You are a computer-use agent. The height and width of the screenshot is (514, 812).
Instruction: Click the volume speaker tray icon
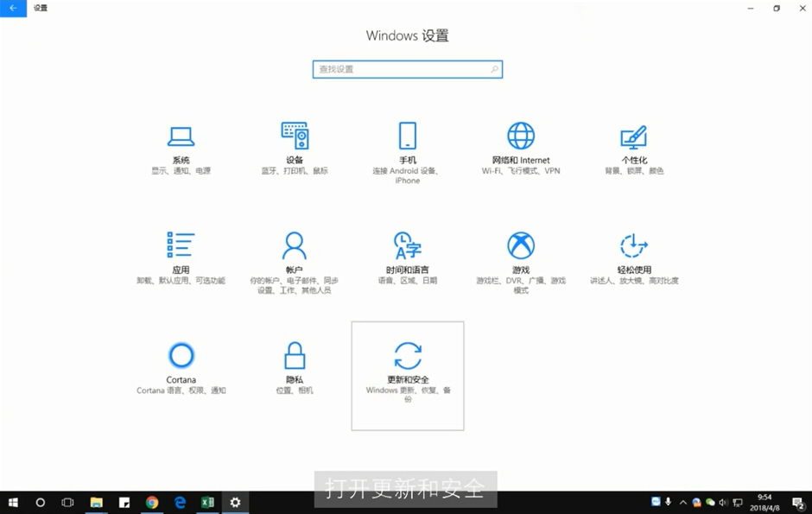pyautogui.click(x=723, y=502)
